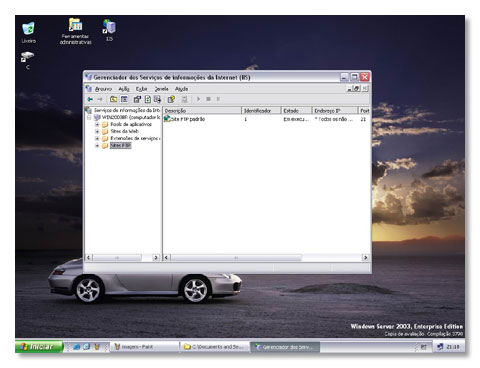Viewport: 480px width, 368px height.
Task: Click the Stop item square icon
Action: pos(208,99)
